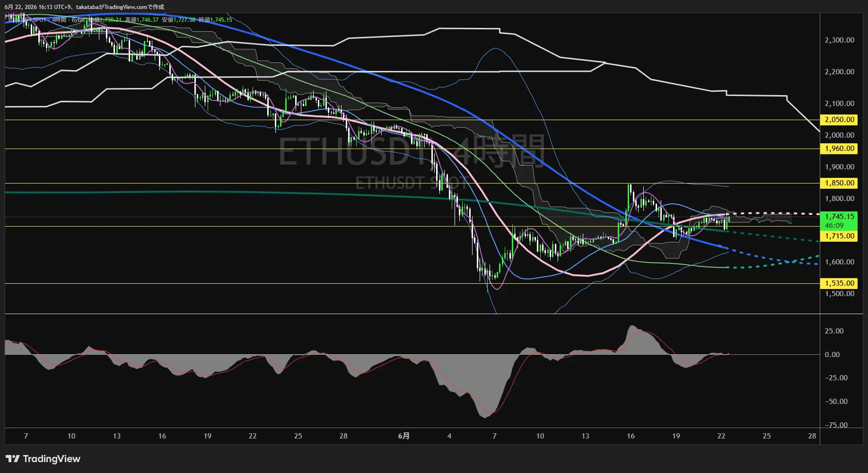This screenshot has width=868, height=473.
Task: Click the 1,600.00 price axis value
Action: point(839,262)
